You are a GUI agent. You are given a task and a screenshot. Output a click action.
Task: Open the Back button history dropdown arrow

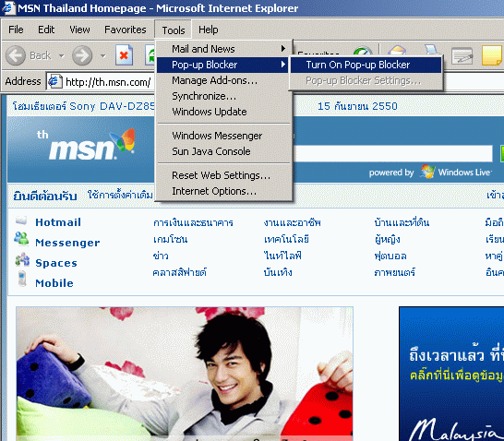[x=62, y=56]
